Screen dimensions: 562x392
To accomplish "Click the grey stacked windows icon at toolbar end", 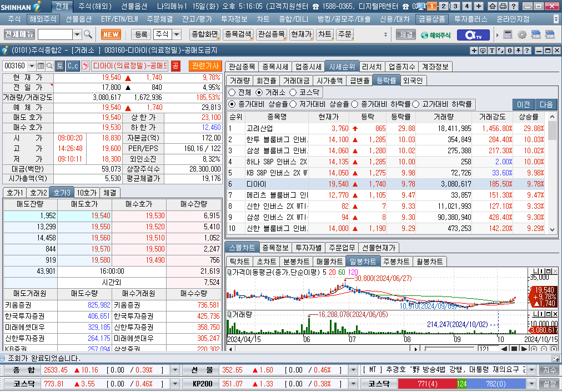I will coord(550,34).
